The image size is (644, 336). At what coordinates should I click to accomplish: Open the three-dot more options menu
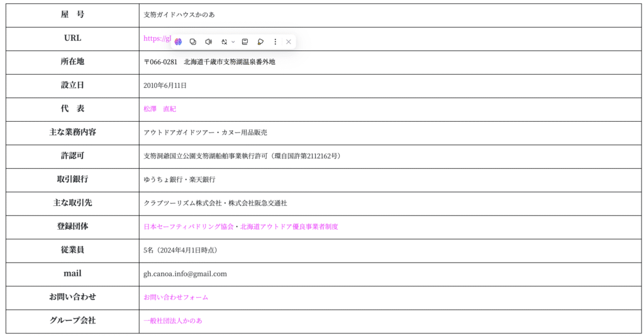275,42
